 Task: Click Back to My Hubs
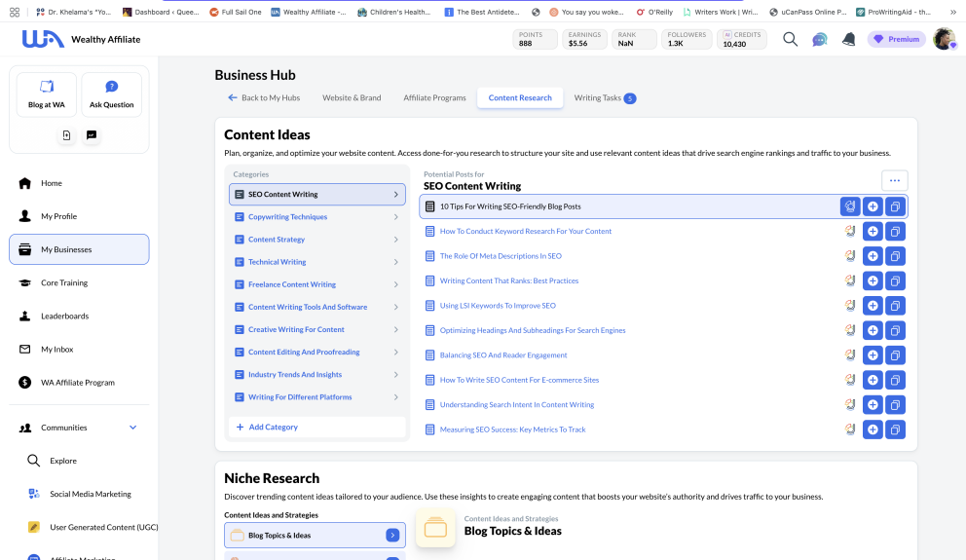(x=264, y=97)
